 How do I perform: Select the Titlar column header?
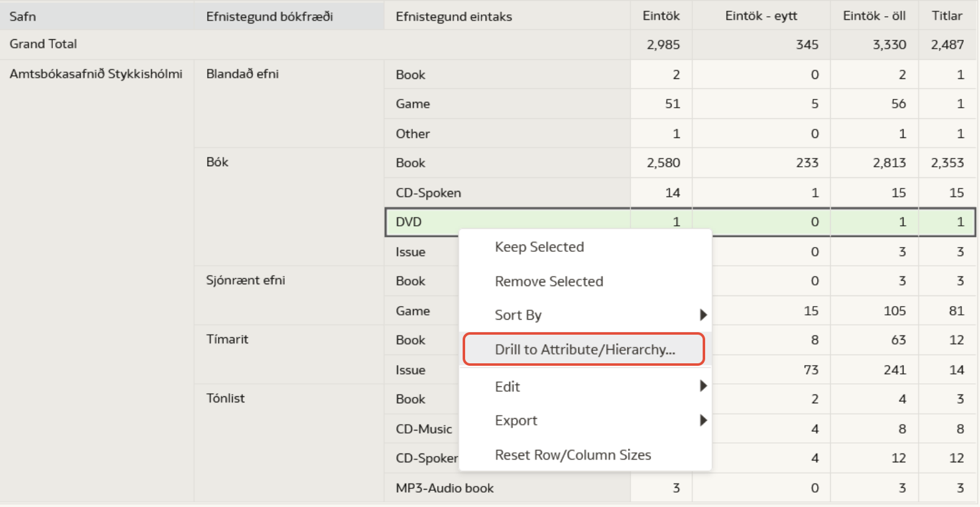point(946,16)
